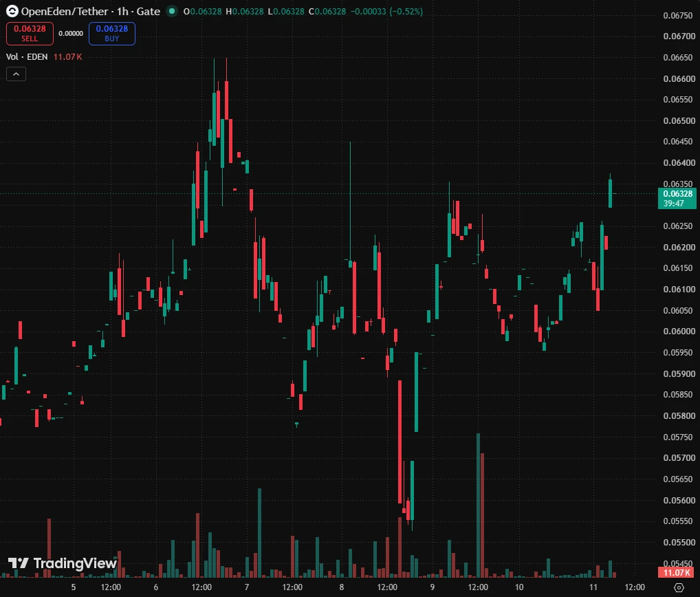Click the red 11.07K volume axis label
Screen dimensions: 700x597
coord(677,572)
